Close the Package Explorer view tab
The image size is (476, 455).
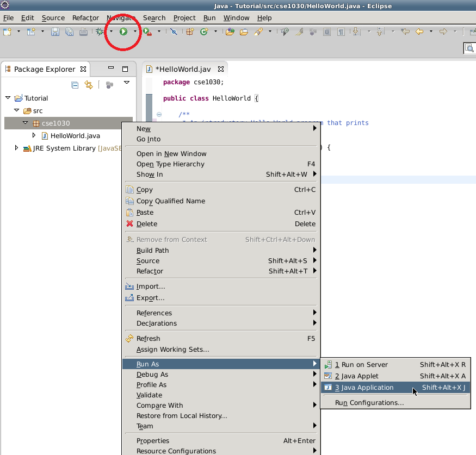[x=83, y=69]
